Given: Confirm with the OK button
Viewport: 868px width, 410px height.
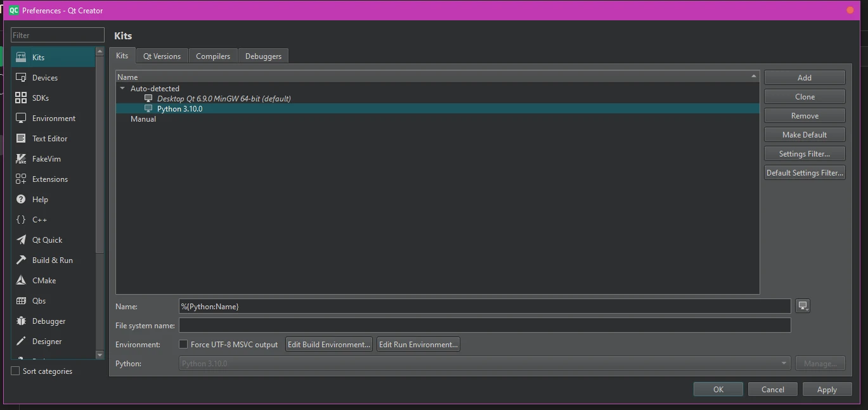Looking at the screenshot, I should pos(718,389).
